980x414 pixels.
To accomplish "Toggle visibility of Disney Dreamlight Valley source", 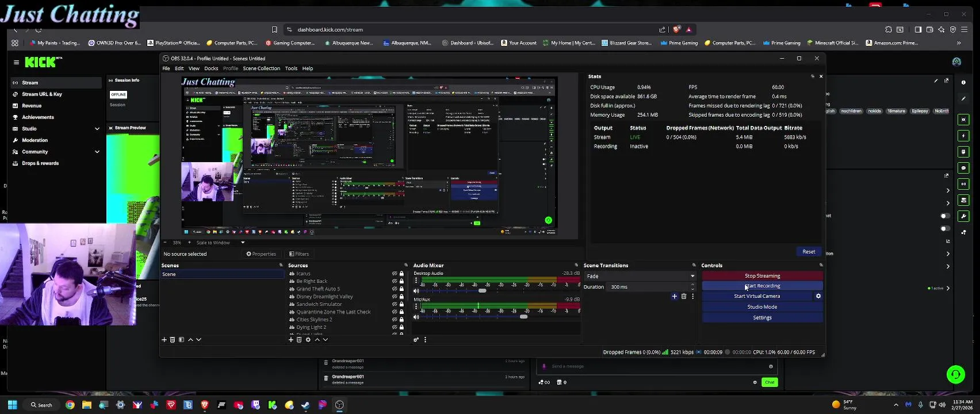I will pos(395,297).
